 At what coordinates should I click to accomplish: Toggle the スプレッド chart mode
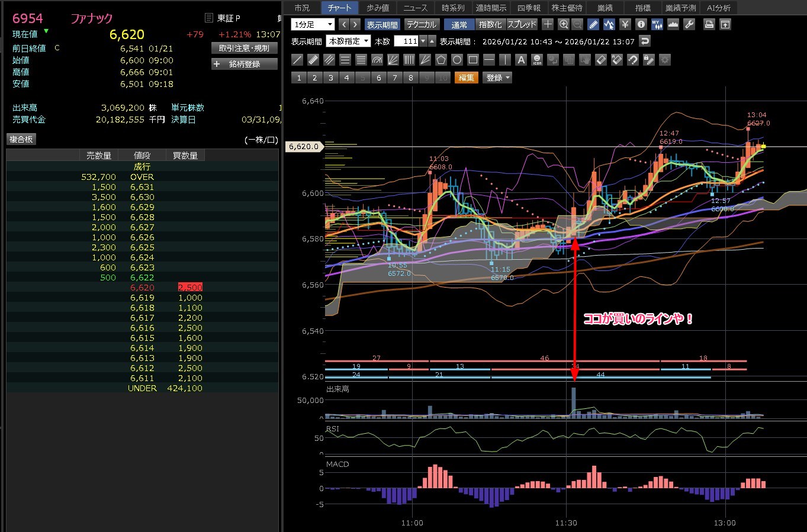coord(522,24)
